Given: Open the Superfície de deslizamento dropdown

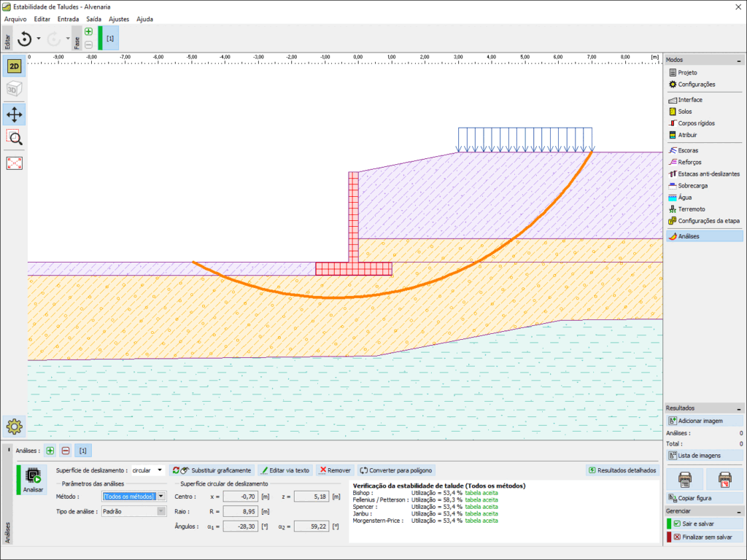Looking at the screenshot, I should coord(160,470).
